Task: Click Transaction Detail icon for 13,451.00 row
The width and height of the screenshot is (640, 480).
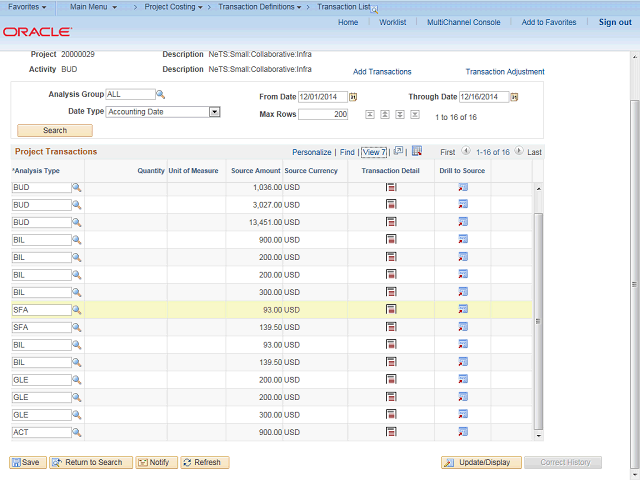Action: (x=391, y=222)
